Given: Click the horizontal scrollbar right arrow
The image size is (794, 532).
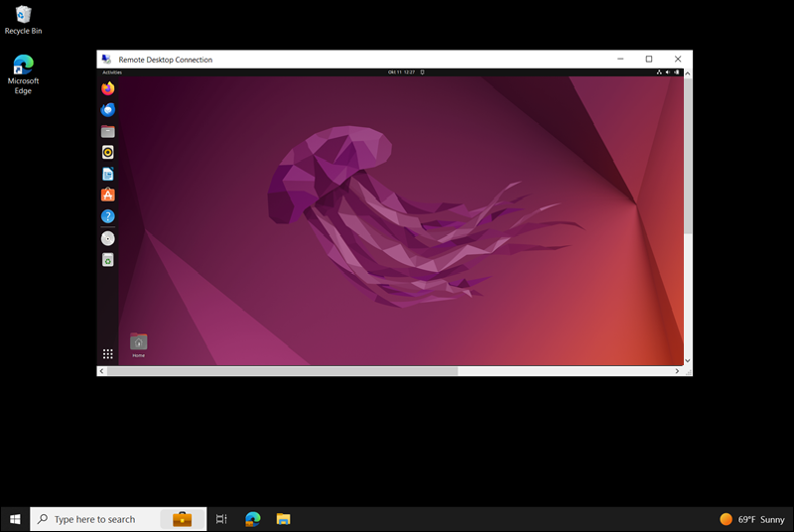Looking at the screenshot, I should tap(677, 371).
